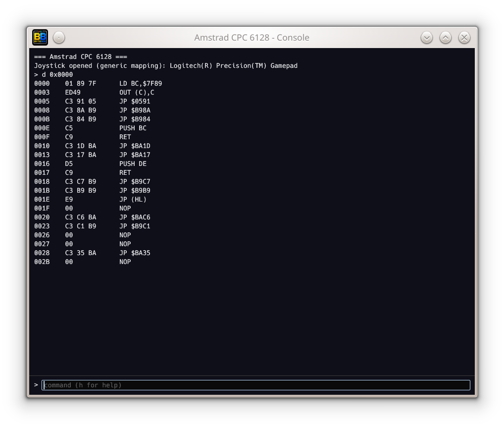Click address label 0008
Image resolution: width=504 pixels, height=424 pixels.
pyautogui.click(x=42, y=110)
